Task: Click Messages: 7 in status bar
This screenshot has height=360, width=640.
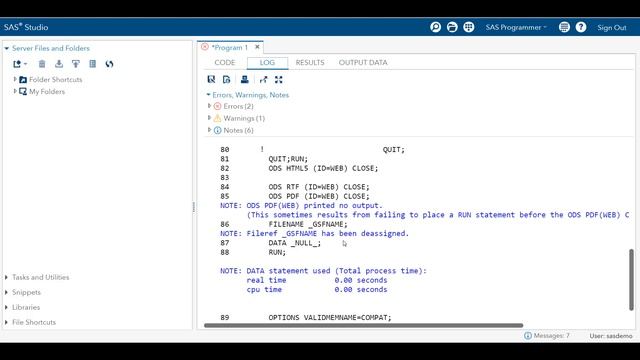Action: click(x=551, y=336)
